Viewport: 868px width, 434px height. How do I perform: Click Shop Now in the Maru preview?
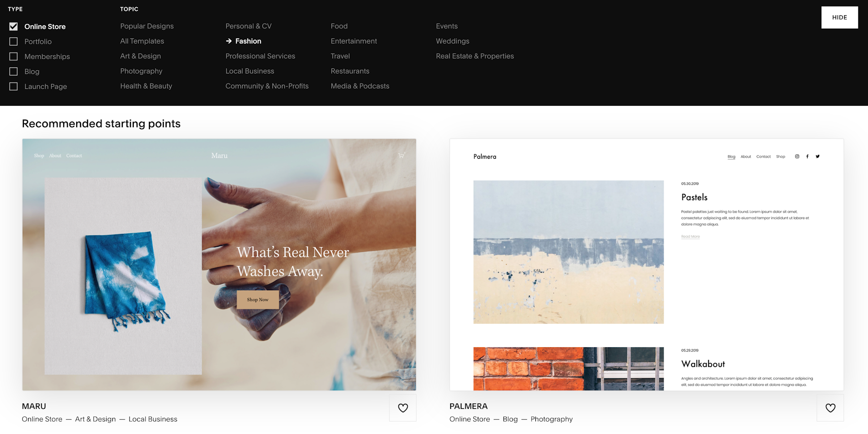pos(257,300)
